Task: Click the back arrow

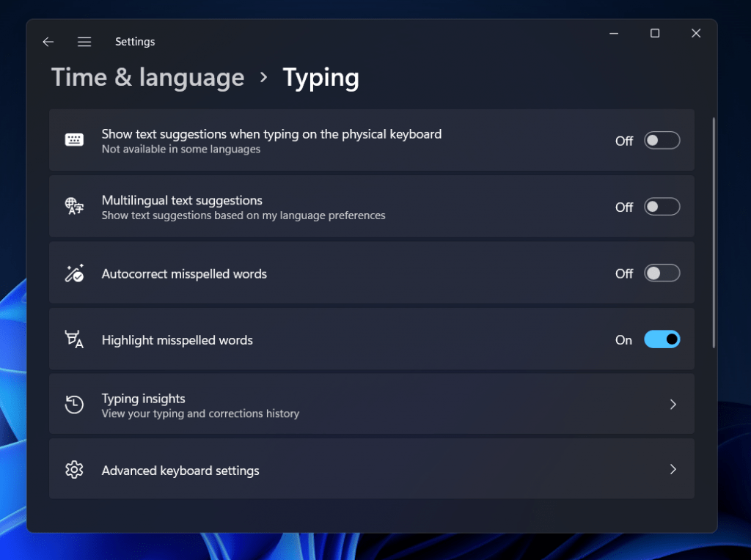Action: click(48, 42)
